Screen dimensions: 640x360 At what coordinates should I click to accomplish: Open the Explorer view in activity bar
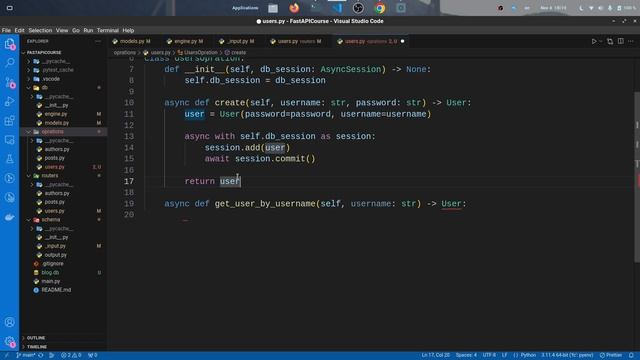pos(9,44)
